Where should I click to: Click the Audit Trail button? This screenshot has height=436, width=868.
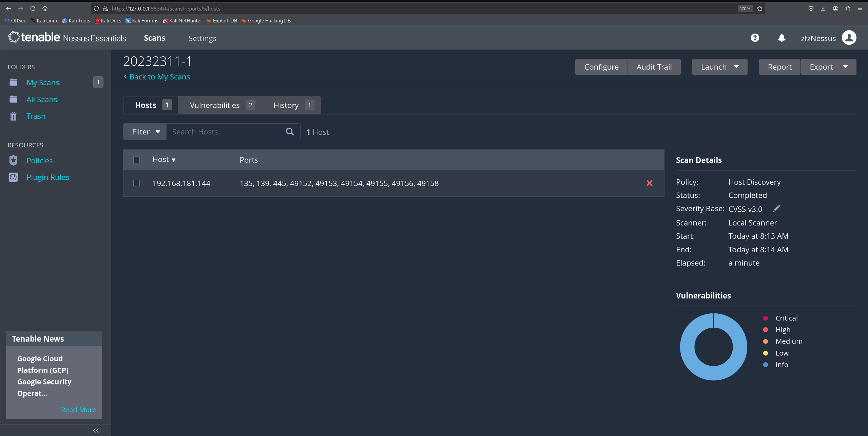654,67
